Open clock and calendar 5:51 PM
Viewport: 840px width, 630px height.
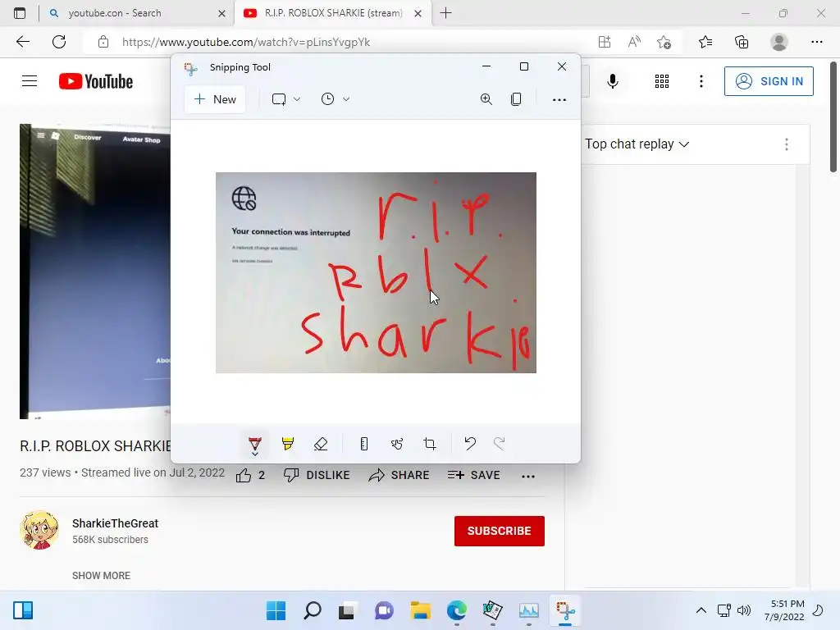(x=784, y=610)
